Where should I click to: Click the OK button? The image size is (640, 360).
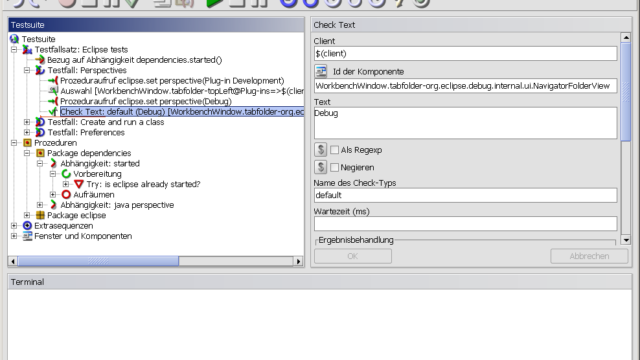click(353, 256)
